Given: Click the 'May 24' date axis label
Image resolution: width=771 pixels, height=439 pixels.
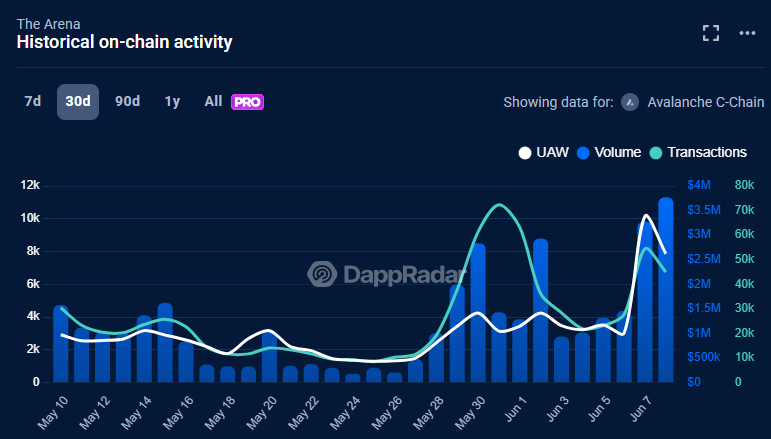Looking at the screenshot, I should 346,411.
